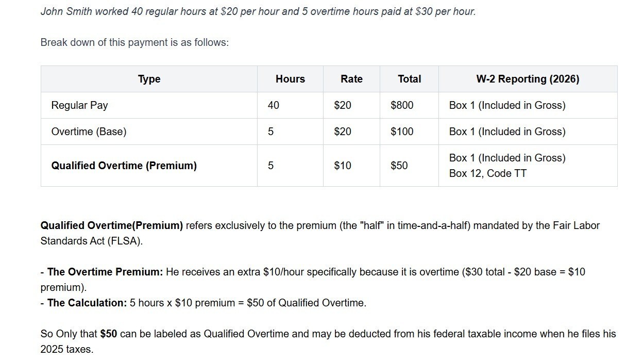Click the $50 total table cell
Screen dimensions: 644x359
399,166
